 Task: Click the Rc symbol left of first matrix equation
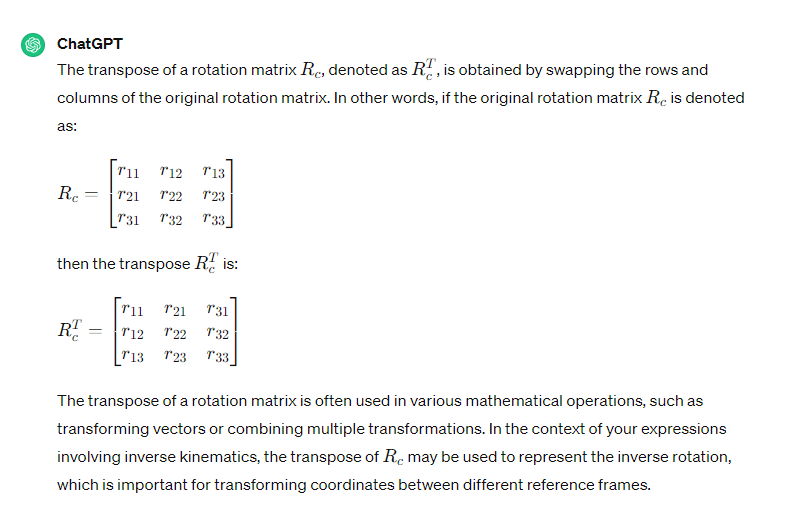click(x=68, y=194)
